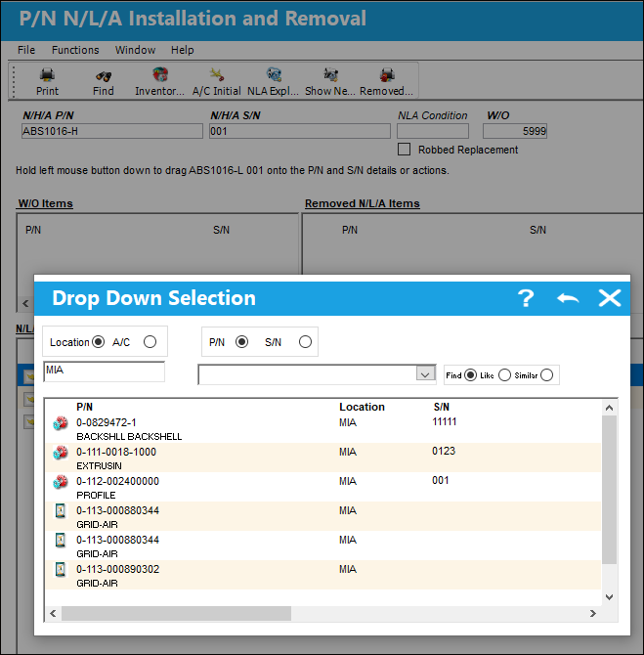
Task: Open help in Drop Down Selection dialog
Action: (x=526, y=298)
